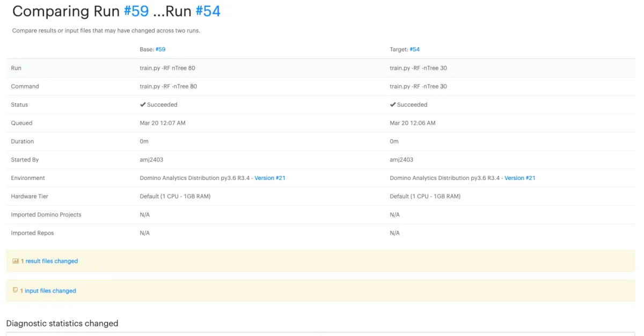Open Version #21 link under Base environment
This screenshot has height=336, width=644.
coord(270,178)
